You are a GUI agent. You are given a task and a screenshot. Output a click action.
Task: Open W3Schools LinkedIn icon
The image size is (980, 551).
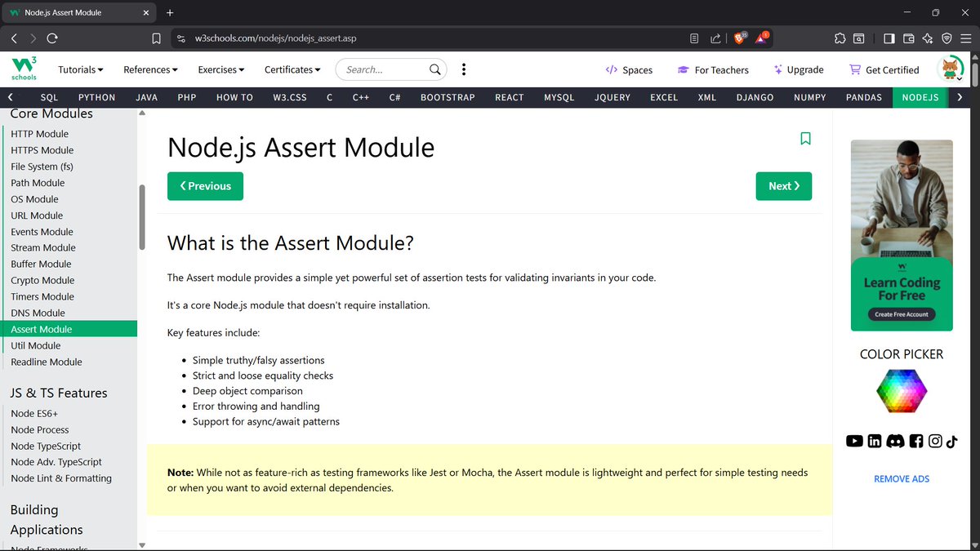tap(875, 441)
